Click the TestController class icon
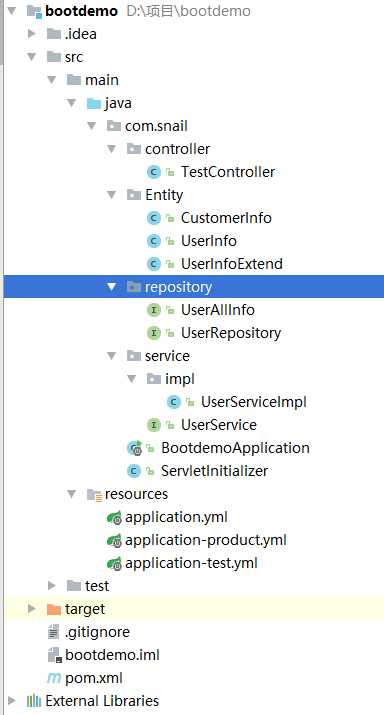 click(154, 172)
